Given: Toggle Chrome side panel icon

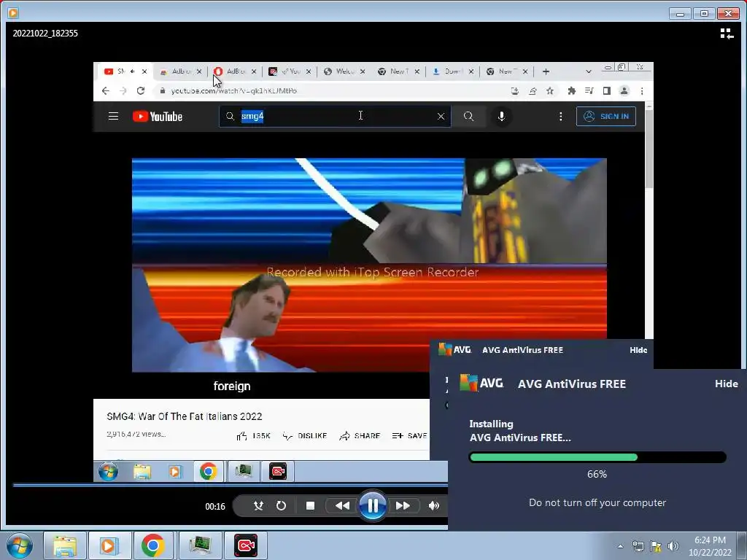Looking at the screenshot, I should [606, 90].
